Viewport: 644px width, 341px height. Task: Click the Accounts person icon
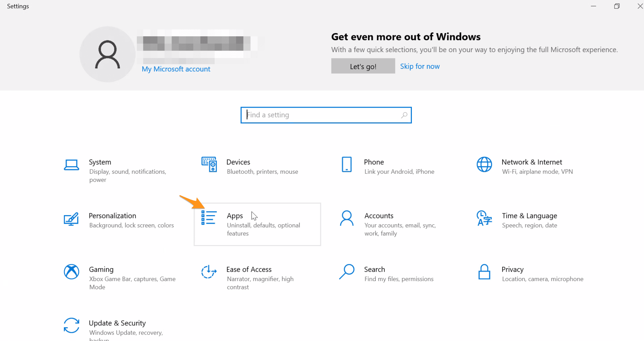(x=347, y=218)
